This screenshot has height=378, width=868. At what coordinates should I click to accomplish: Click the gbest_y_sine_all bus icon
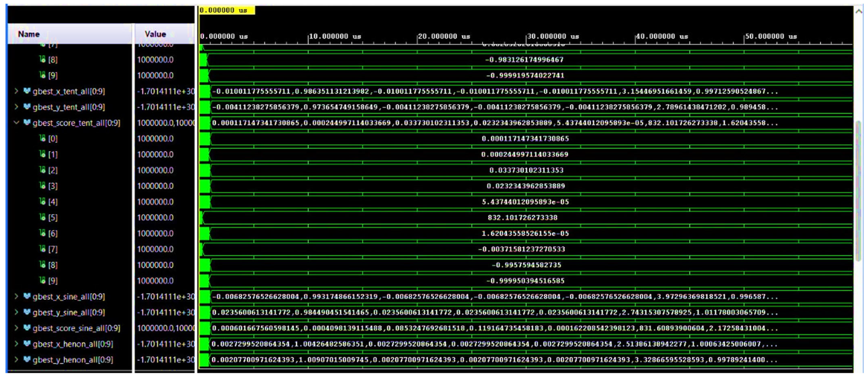click(27, 312)
